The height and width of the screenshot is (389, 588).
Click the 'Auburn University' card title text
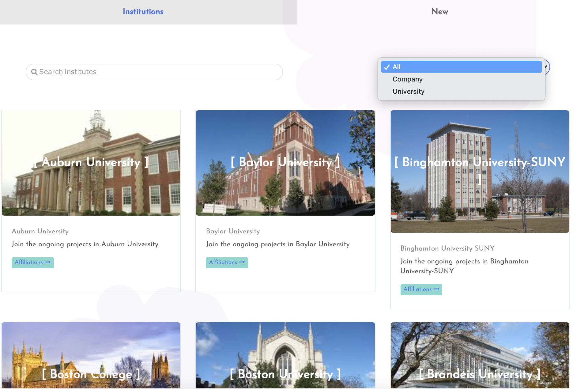click(x=40, y=231)
